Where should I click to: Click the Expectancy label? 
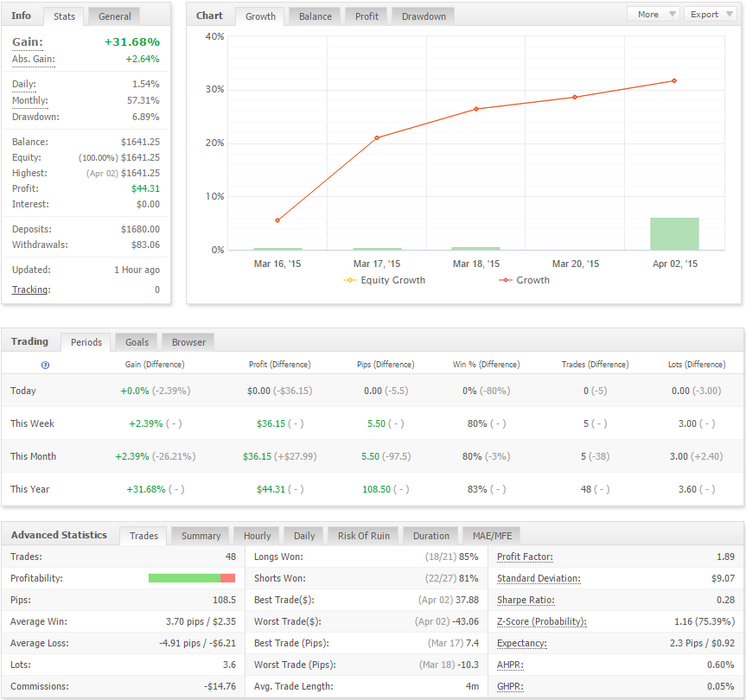(x=522, y=644)
